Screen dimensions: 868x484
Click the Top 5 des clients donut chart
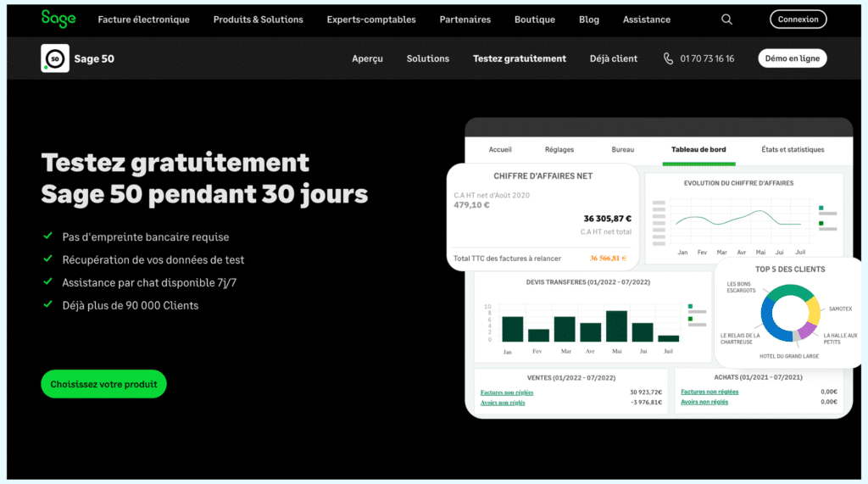click(x=790, y=313)
